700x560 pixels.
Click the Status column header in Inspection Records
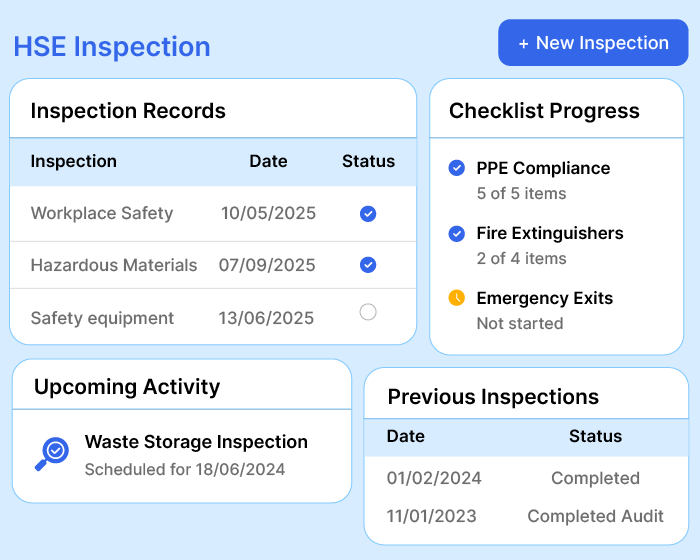(368, 161)
